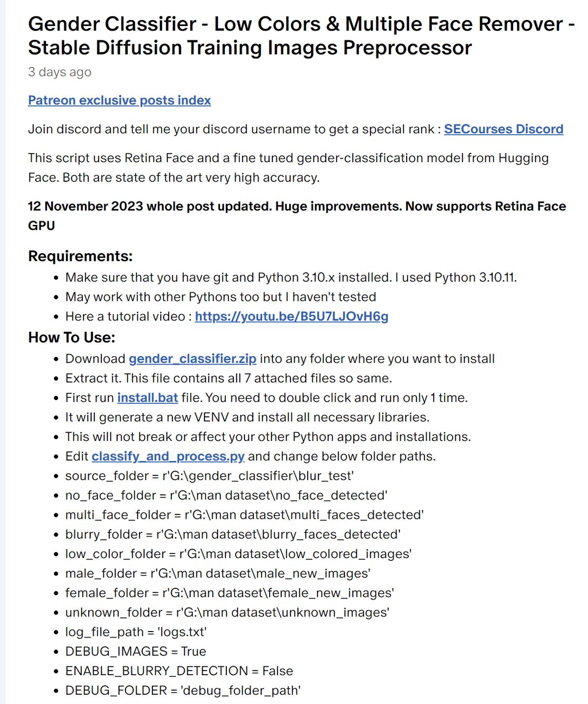The image size is (588, 704).
Task: Click the DEBUG_FOLDER setting line
Action: coord(183,691)
